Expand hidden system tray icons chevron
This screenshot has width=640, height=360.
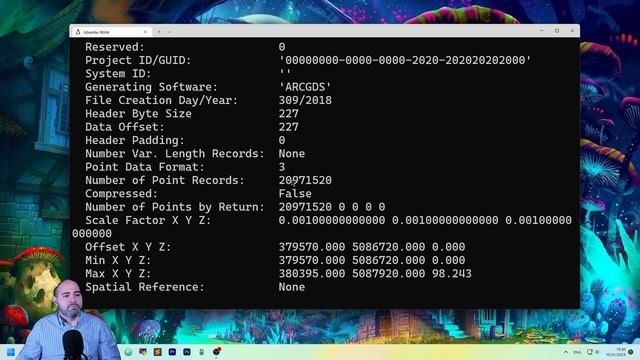(566, 352)
